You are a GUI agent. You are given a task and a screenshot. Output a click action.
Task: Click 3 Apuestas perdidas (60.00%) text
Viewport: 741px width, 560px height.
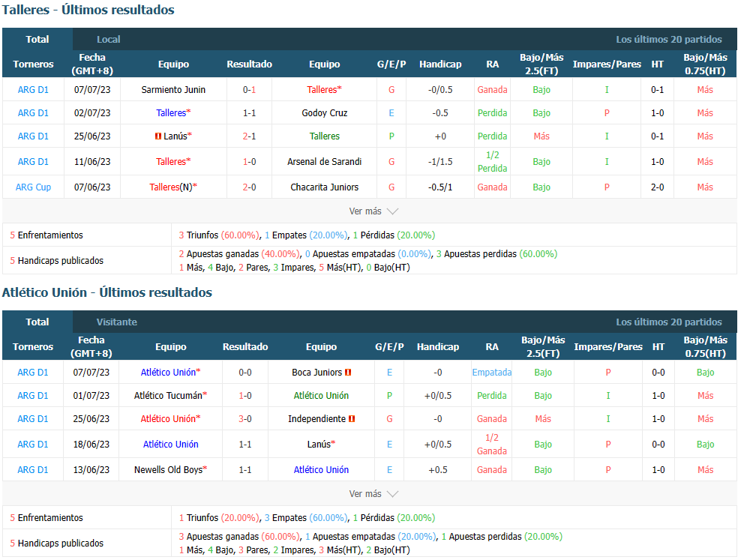(496, 253)
